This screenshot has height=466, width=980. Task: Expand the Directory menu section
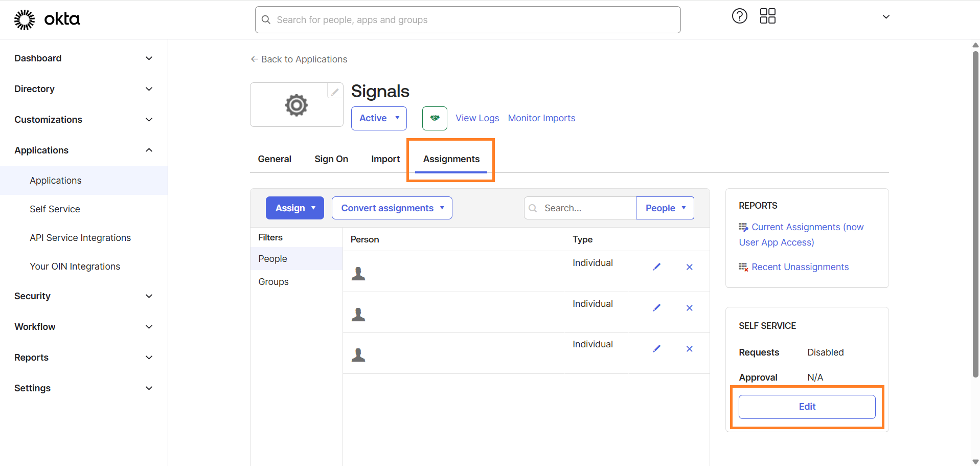click(84, 89)
